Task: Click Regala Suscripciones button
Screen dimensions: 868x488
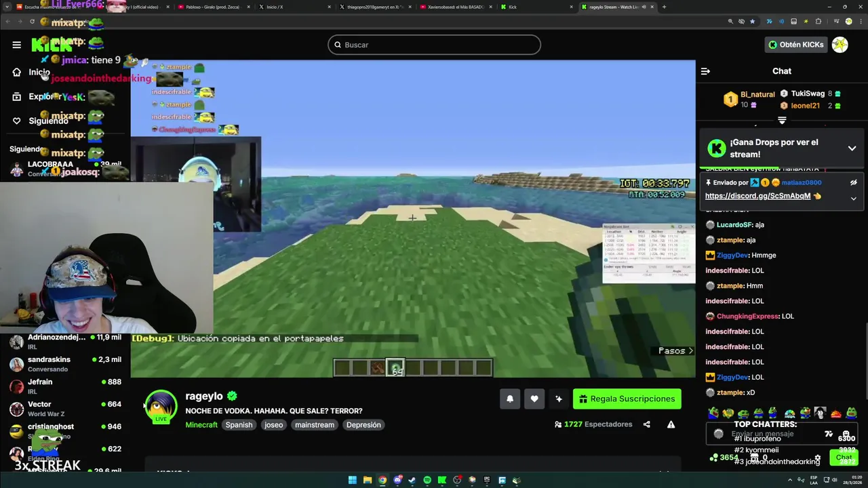Action: tap(627, 399)
